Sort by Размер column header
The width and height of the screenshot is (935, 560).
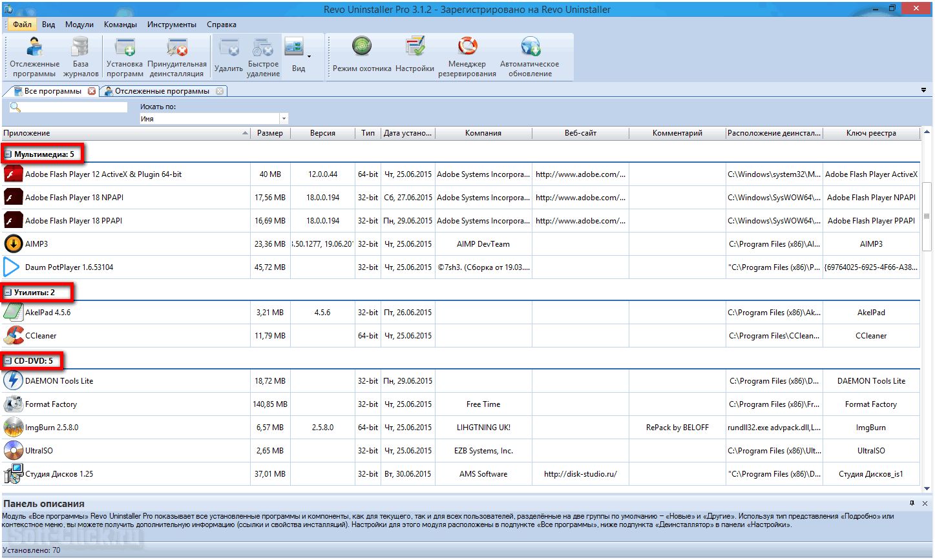coord(269,133)
